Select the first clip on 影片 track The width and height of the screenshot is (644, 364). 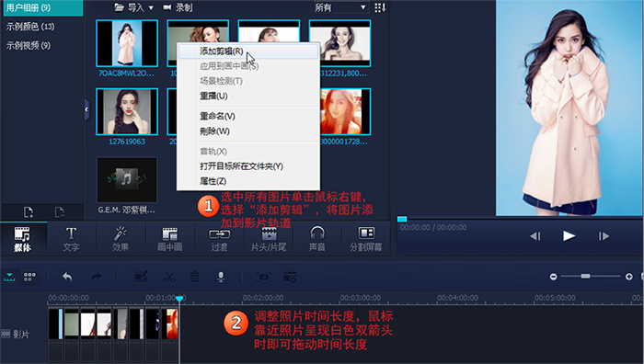[55, 324]
